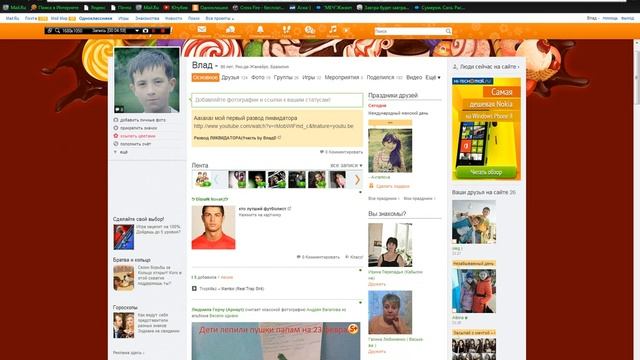640x360 pixels.
Task: Click camera snapshot icon in recording overlay
Action: (145, 31)
